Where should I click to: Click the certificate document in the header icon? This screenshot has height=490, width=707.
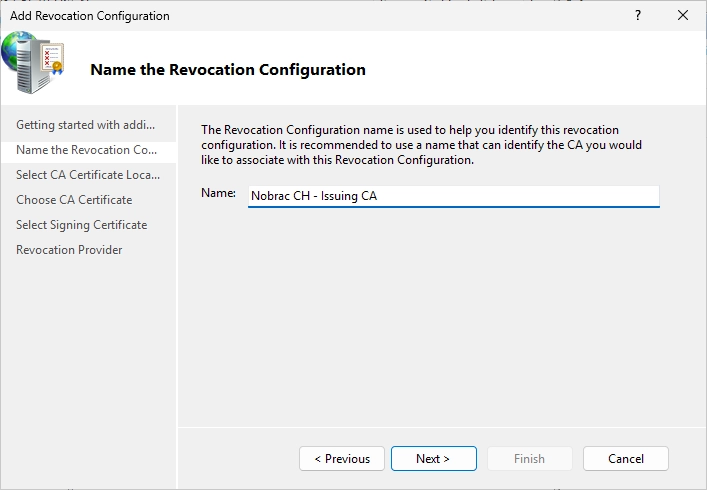click(x=52, y=58)
